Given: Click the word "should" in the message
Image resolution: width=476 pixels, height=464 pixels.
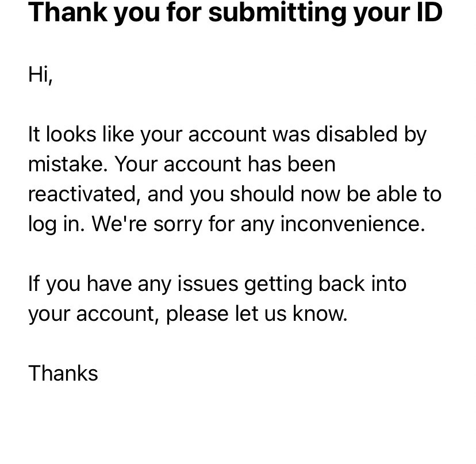Looking at the screenshot, I should click(262, 194).
